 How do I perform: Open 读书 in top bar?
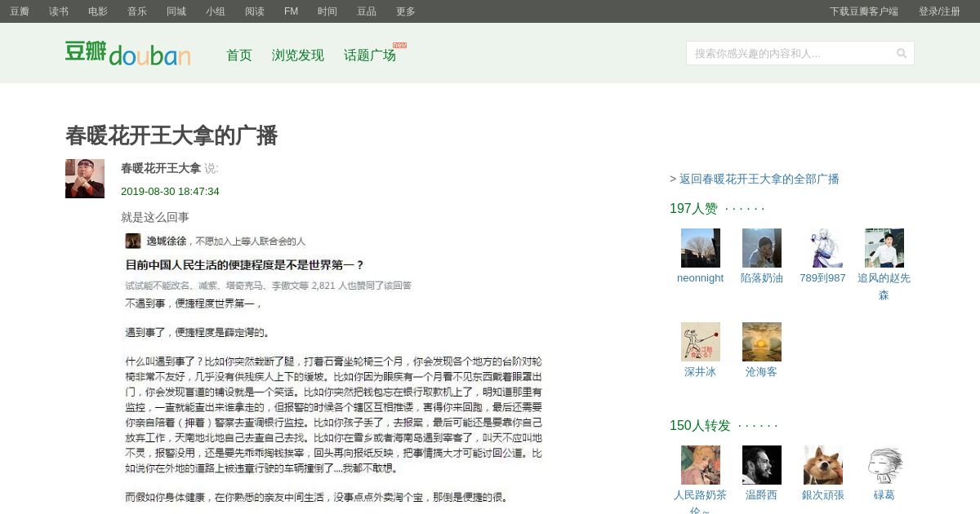click(59, 11)
